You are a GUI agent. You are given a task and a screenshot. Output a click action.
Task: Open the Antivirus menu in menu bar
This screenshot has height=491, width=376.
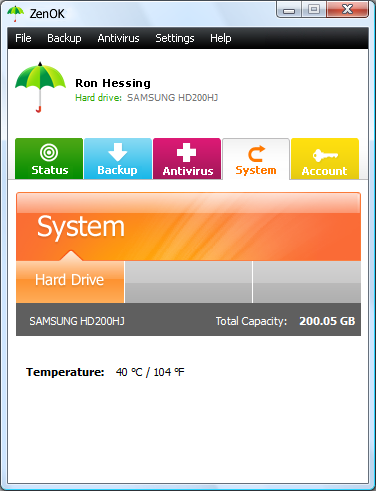(118, 38)
